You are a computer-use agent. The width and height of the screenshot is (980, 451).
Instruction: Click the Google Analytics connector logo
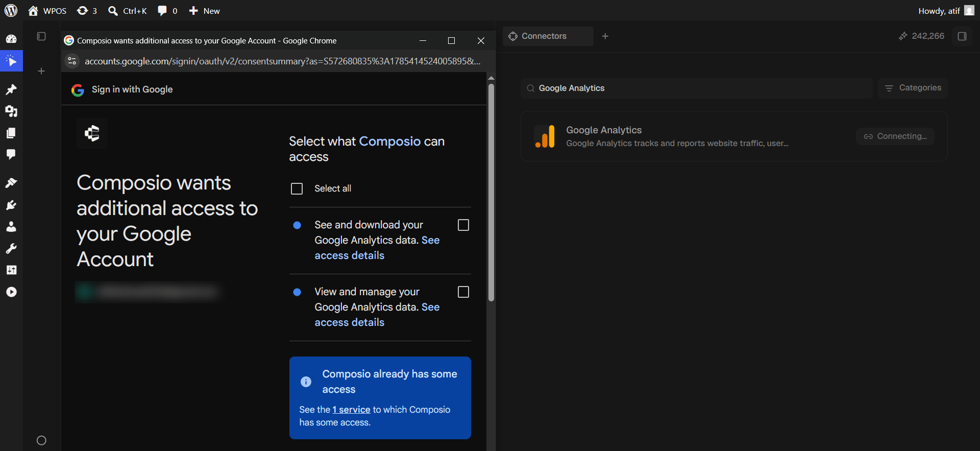pos(545,136)
